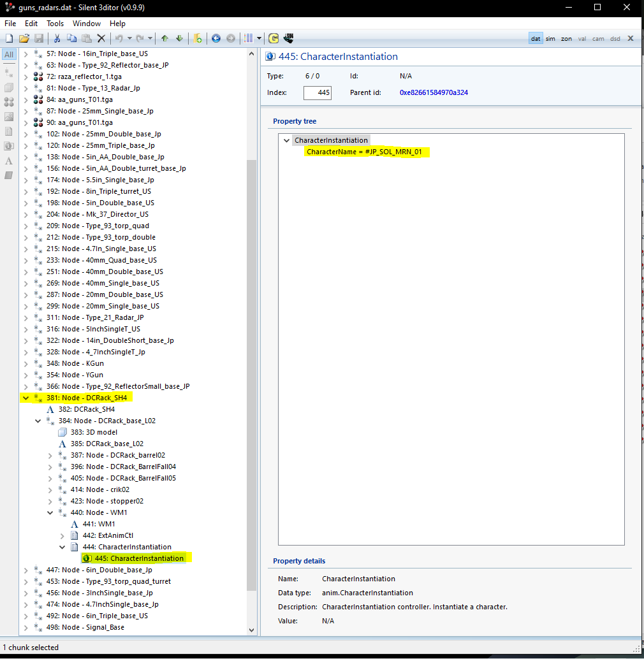
Task: Expand 498: Node - Signal_Base
Action: pyautogui.click(x=26, y=628)
